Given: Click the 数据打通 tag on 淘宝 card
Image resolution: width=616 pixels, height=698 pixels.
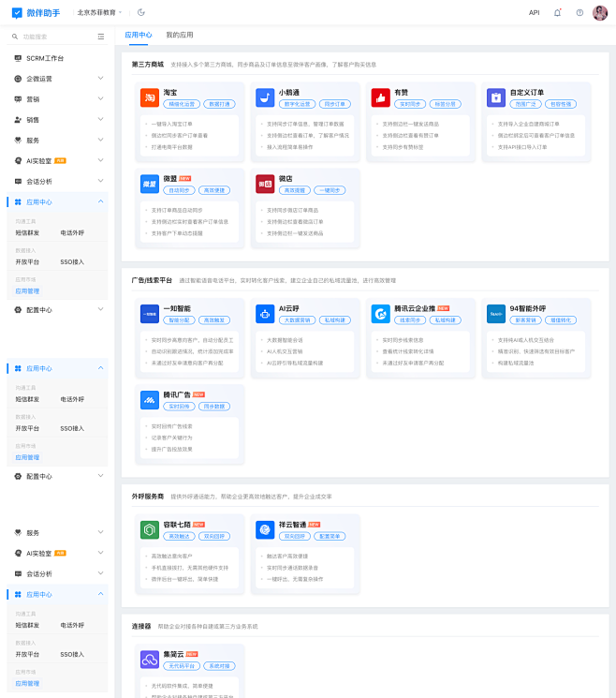Looking at the screenshot, I should click(220, 104).
